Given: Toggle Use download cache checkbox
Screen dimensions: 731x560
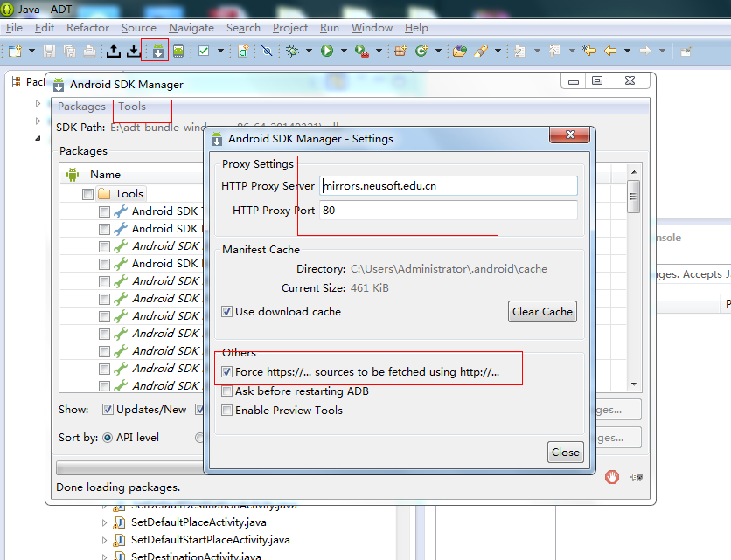Looking at the screenshot, I should (x=226, y=312).
